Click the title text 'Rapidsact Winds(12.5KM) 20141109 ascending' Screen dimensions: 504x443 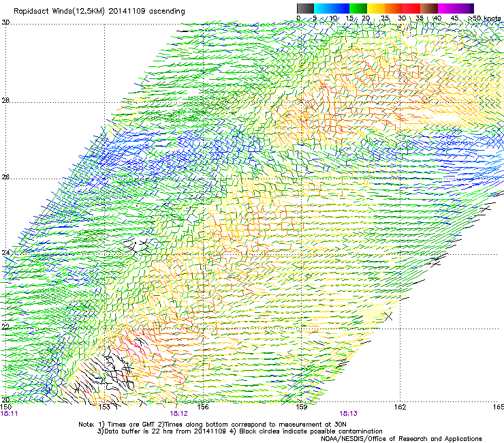click(x=99, y=12)
